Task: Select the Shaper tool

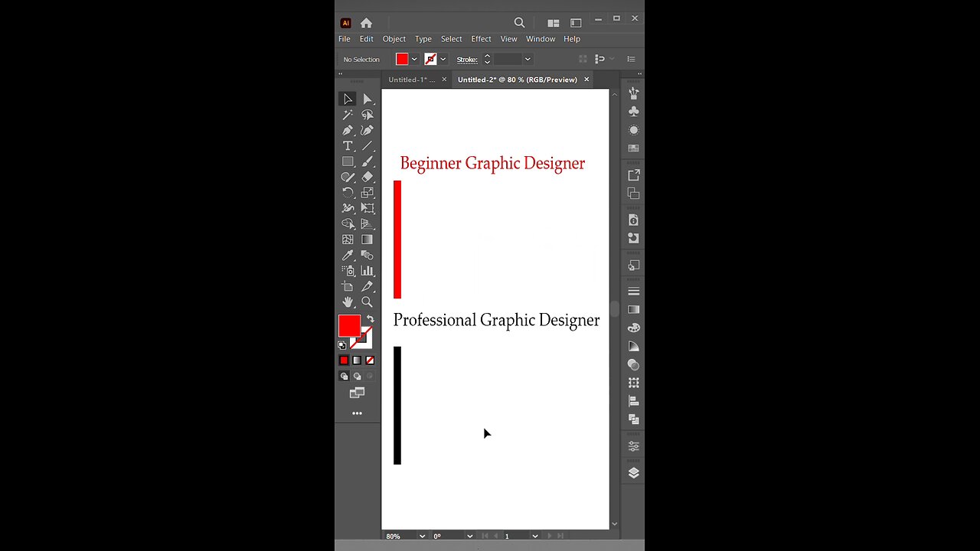Action: pyautogui.click(x=348, y=177)
